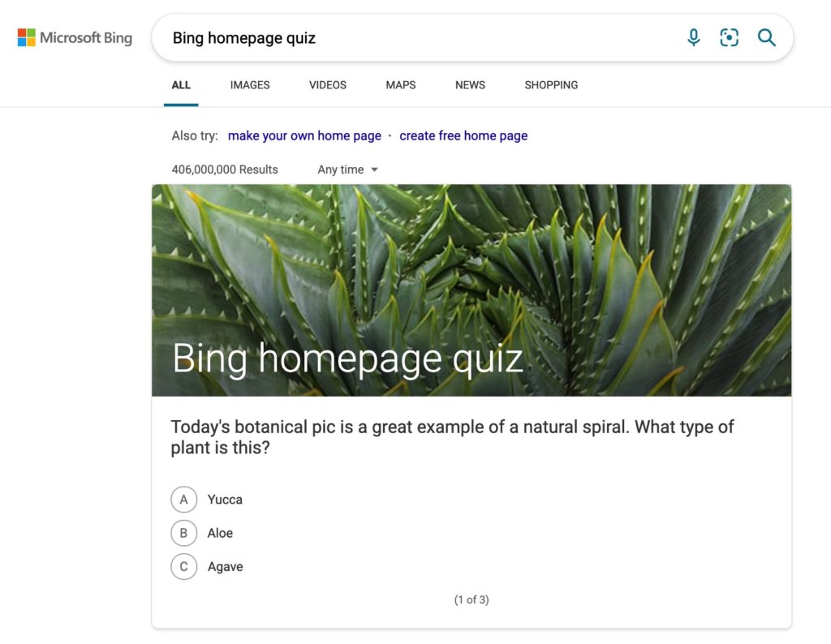Click the microphone voice search icon

pyautogui.click(x=693, y=37)
